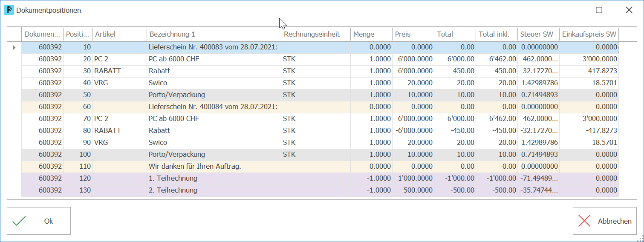Select 'Wir danken für Ihren Auftrag.' row

(x=320, y=166)
